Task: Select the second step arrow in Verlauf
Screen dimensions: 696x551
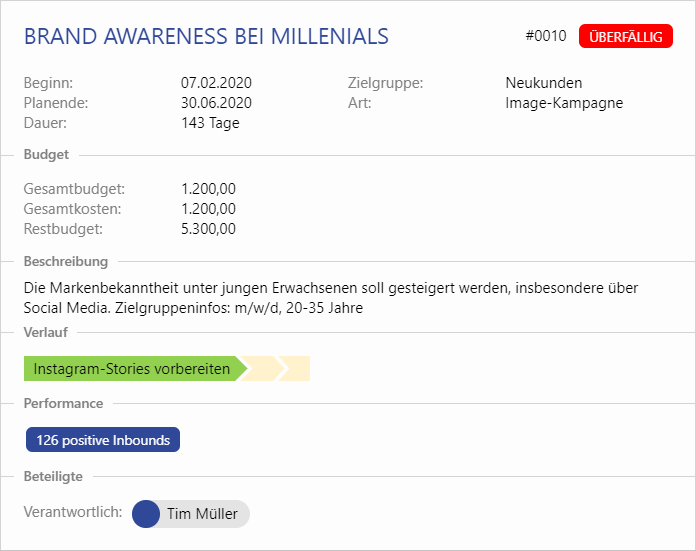Action: 261,369
